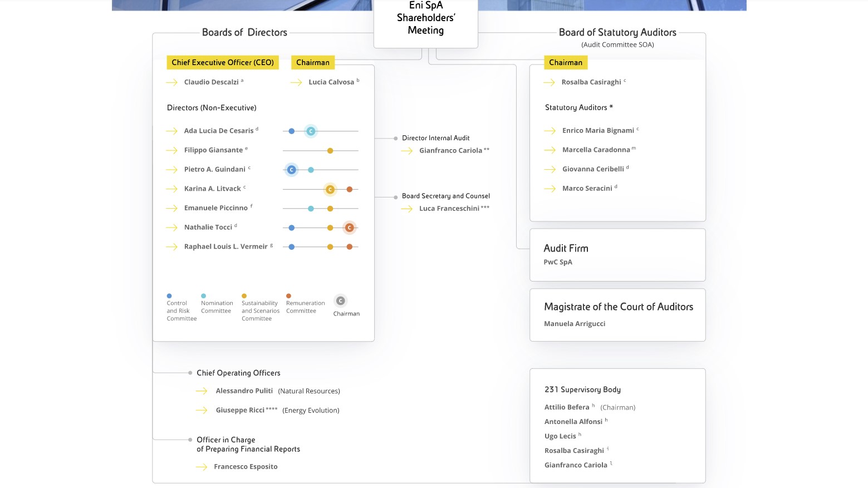Click the name Ada Lucia De Cesaris
The height and width of the screenshot is (488, 868).
tap(219, 131)
